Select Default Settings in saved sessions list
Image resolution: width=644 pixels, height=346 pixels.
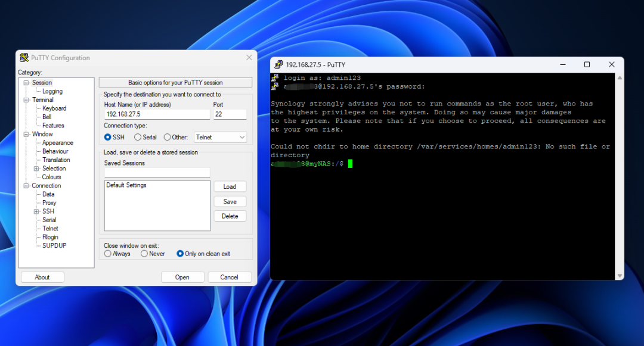126,185
